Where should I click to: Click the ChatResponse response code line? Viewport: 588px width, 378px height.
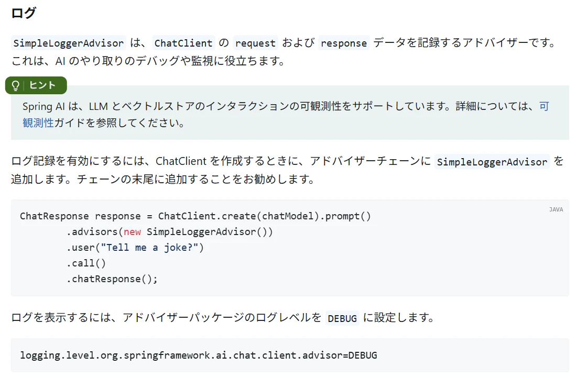point(195,216)
